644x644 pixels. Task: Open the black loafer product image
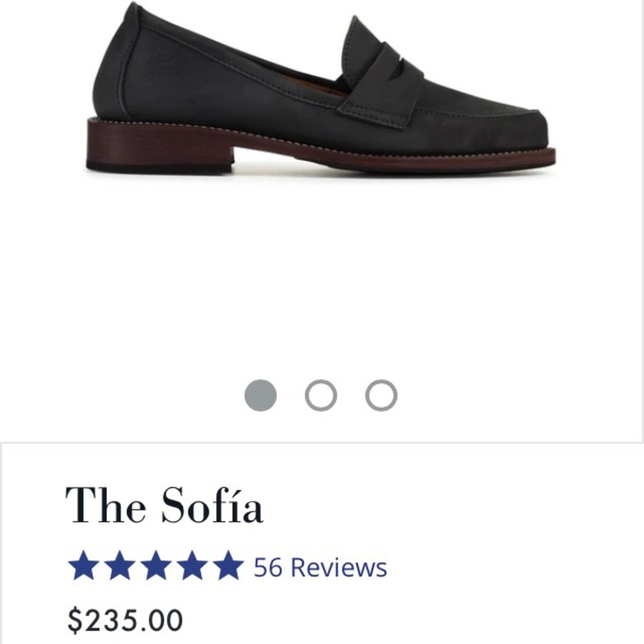point(321,97)
